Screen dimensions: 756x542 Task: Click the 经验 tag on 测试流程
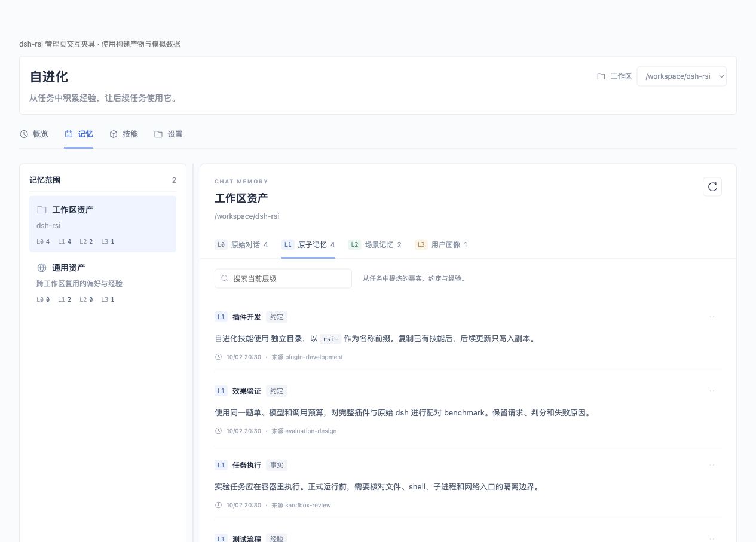tap(277, 538)
